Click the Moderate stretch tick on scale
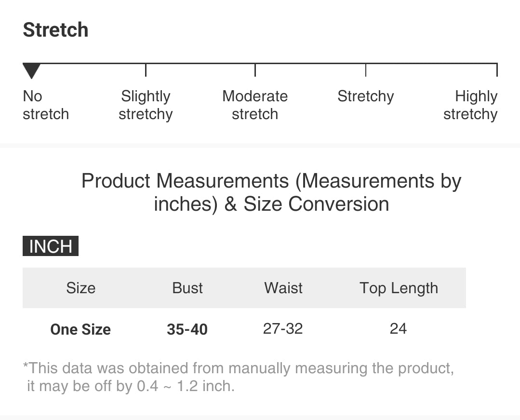 (255, 70)
